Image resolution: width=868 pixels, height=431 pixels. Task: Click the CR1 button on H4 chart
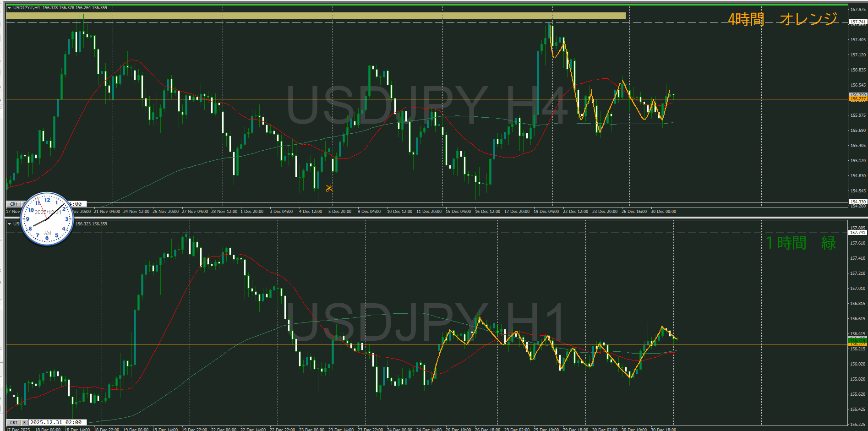(14, 204)
